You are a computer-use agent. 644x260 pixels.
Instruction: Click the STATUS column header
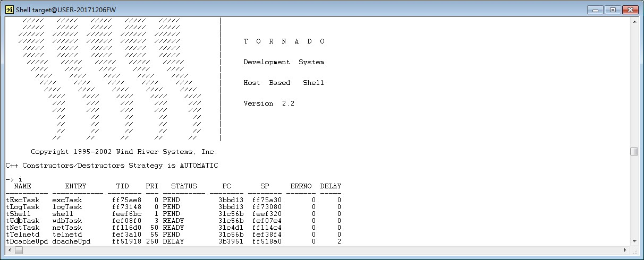pyautogui.click(x=184, y=186)
